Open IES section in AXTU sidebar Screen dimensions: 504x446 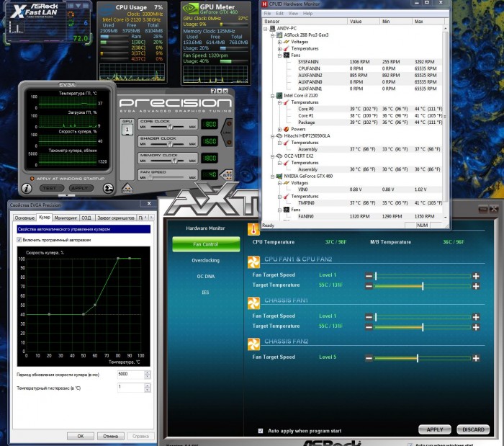click(205, 293)
